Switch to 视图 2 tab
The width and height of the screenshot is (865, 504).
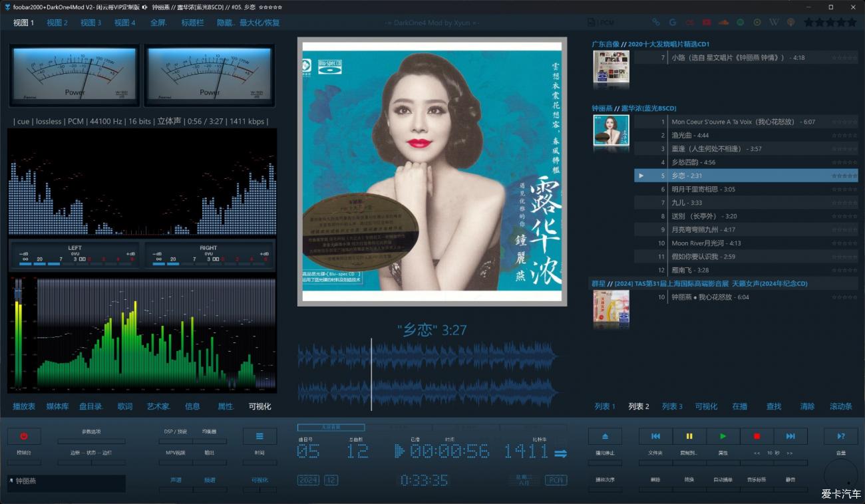pos(57,23)
